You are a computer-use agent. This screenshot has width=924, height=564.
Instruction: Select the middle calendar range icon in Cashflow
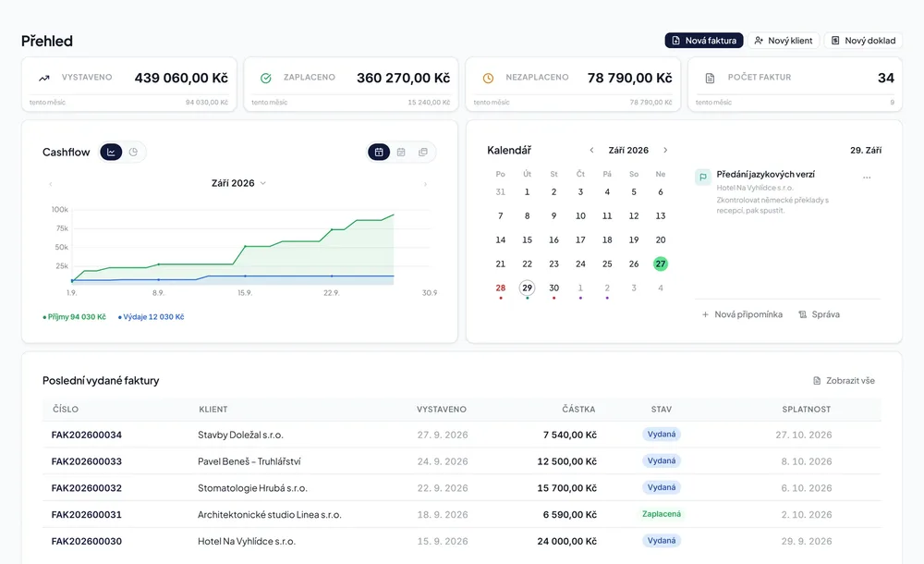pyautogui.click(x=401, y=153)
